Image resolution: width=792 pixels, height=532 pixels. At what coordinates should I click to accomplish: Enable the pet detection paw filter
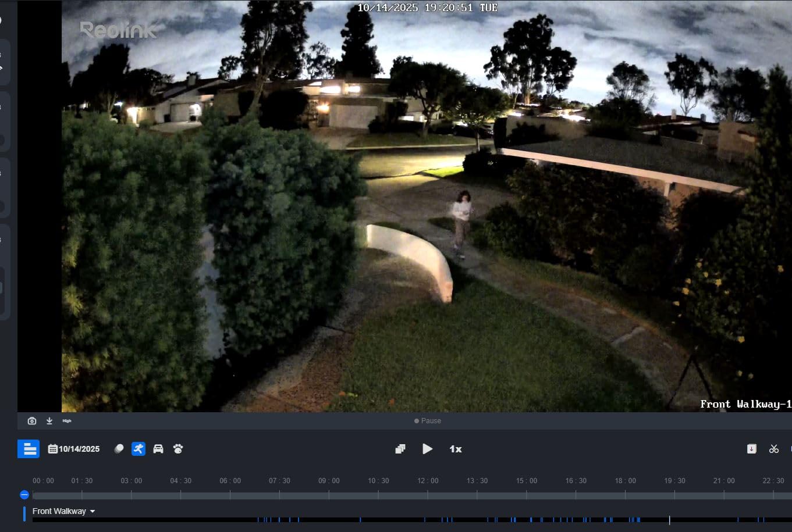[x=177, y=448]
